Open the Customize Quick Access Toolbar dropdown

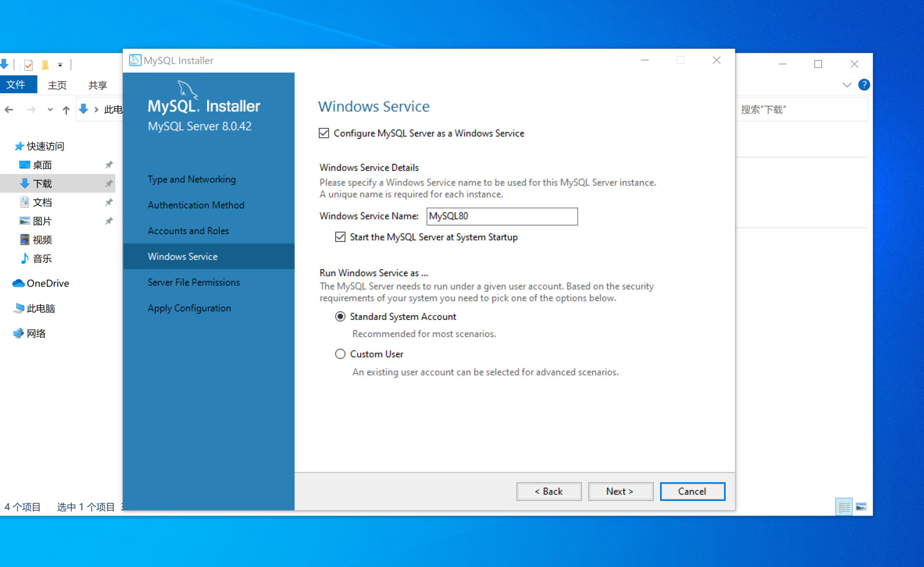coord(60,65)
